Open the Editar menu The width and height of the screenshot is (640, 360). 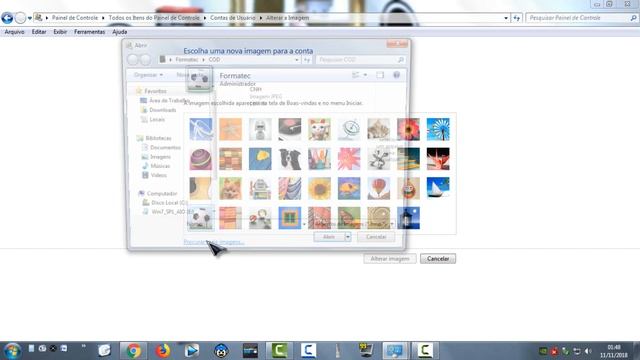(x=39, y=32)
